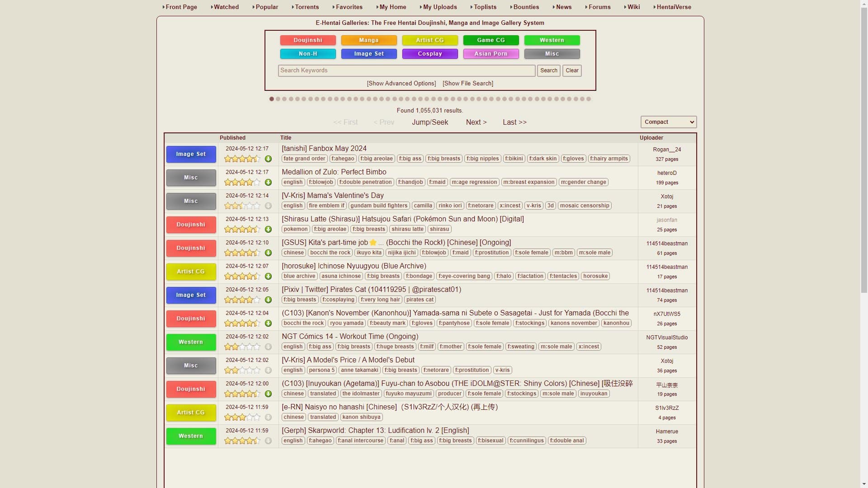Screen dimensions: 868x488
Task: Toggle the Artist CG category filter
Action: [x=430, y=40]
